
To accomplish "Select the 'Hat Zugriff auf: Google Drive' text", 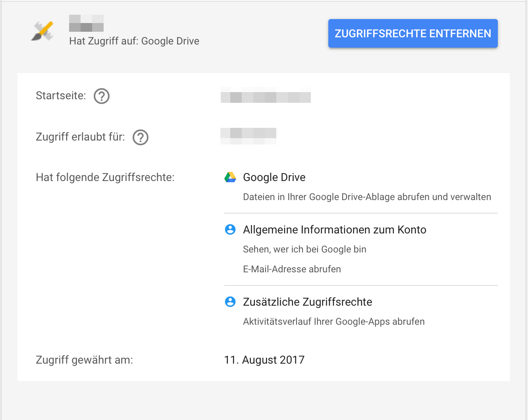I will click(x=134, y=41).
